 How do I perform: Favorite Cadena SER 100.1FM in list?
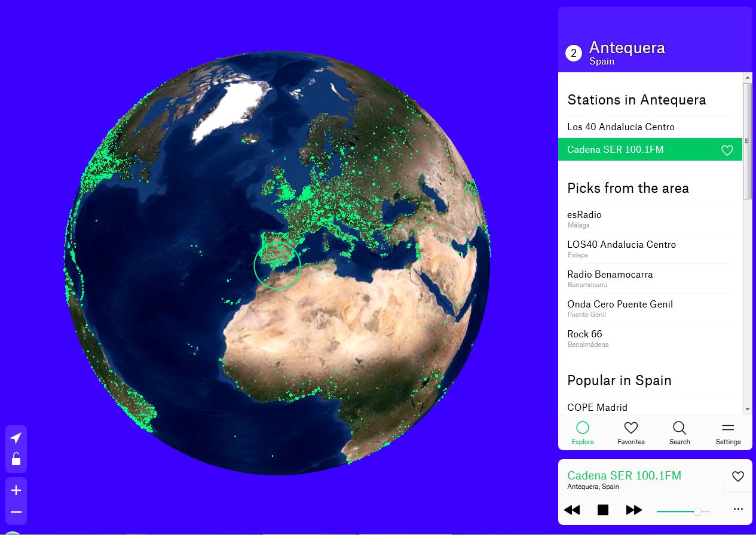[727, 150]
